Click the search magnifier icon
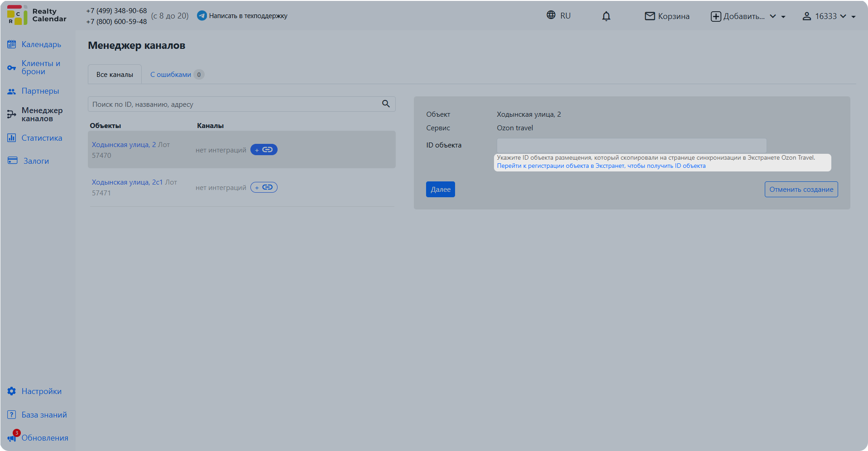 point(386,104)
